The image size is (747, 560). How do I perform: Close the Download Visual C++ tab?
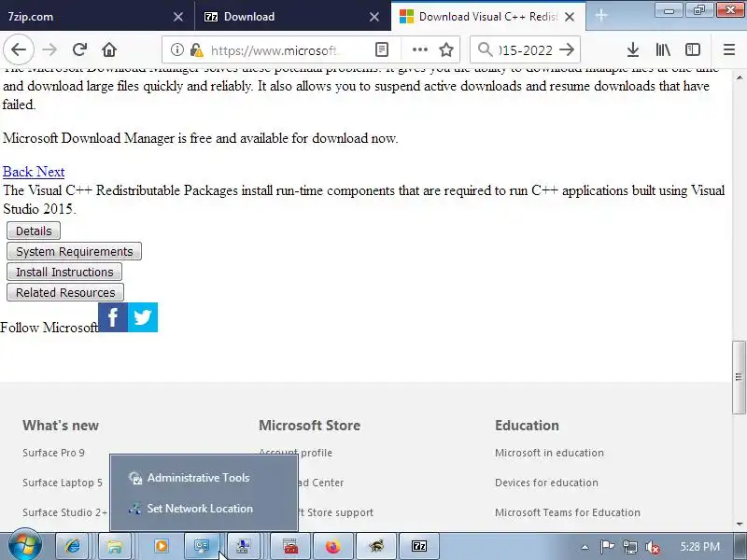570,17
